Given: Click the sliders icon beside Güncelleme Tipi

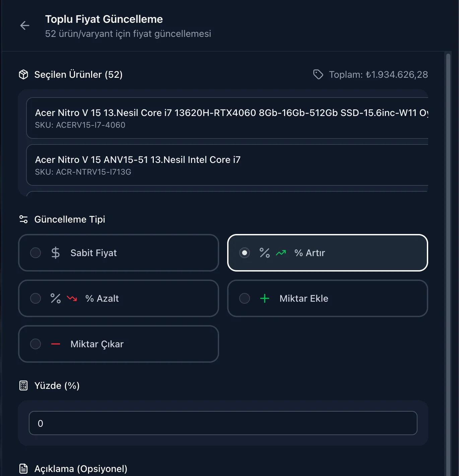Looking at the screenshot, I should pyautogui.click(x=23, y=219).
